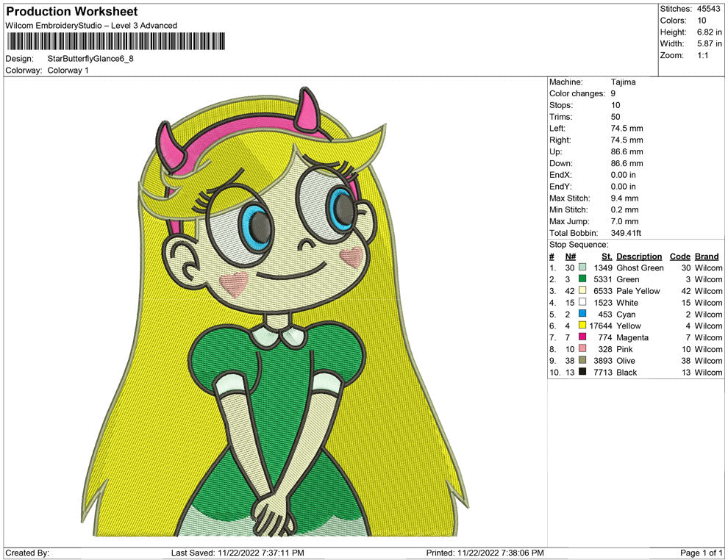Click the Olive thread color swatch

pos(582,360)
